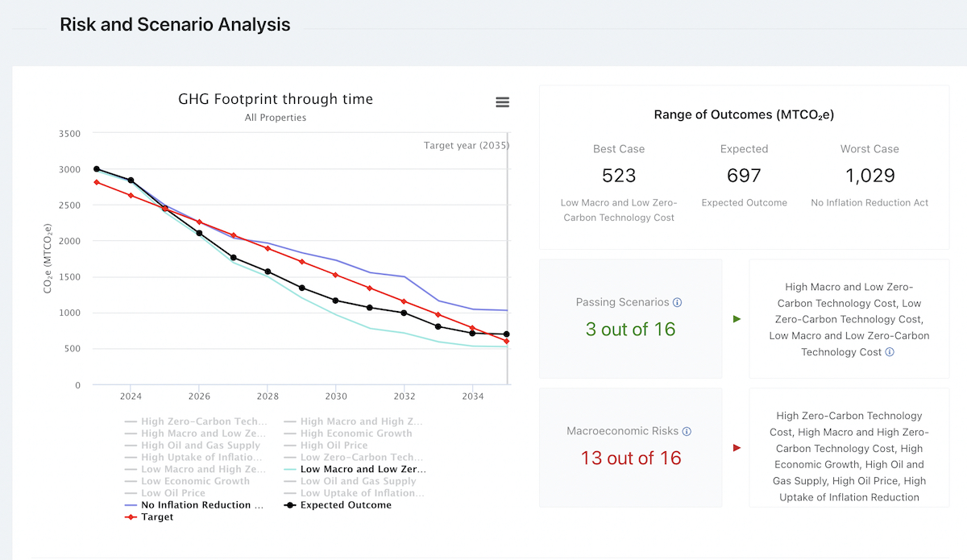This screenshot has width=967, height=560.
Task: Click info icon beside Passing Scenarios
Action: click(677, 302)
